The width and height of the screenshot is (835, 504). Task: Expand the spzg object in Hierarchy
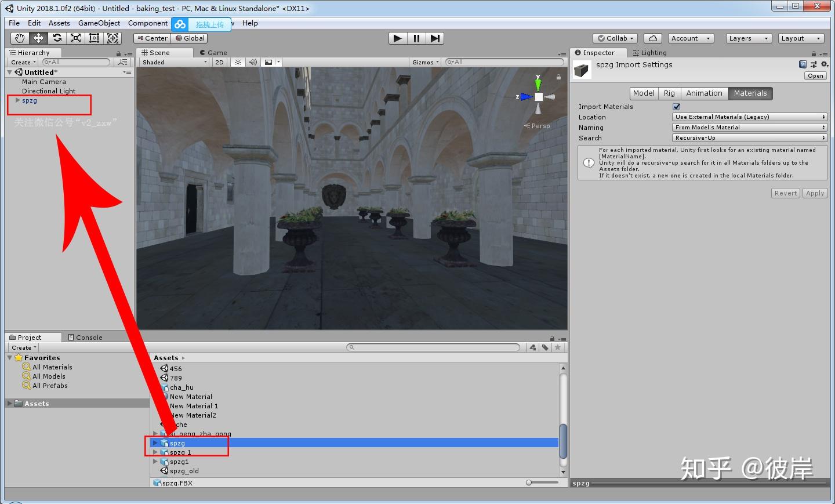[17, 100]
